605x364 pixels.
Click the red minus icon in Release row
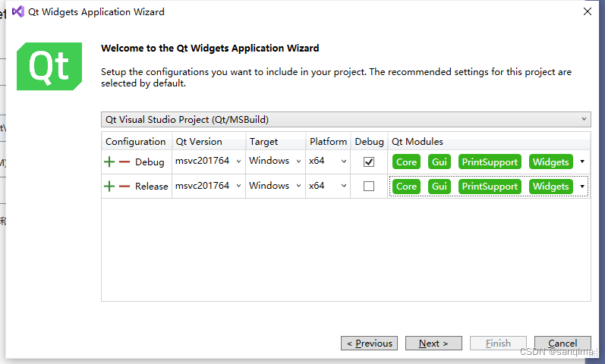click(124, 187)
